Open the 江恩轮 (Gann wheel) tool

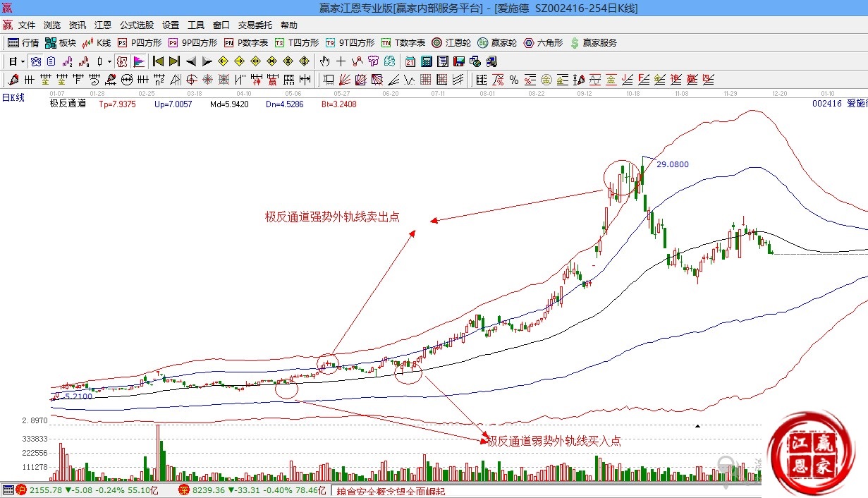(x=451, y=43)
